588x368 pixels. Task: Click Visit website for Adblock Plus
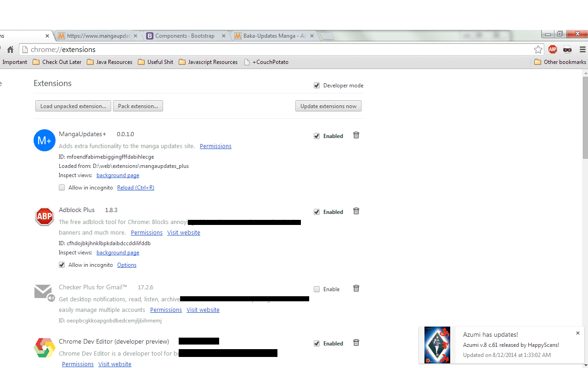pos(184,233)
